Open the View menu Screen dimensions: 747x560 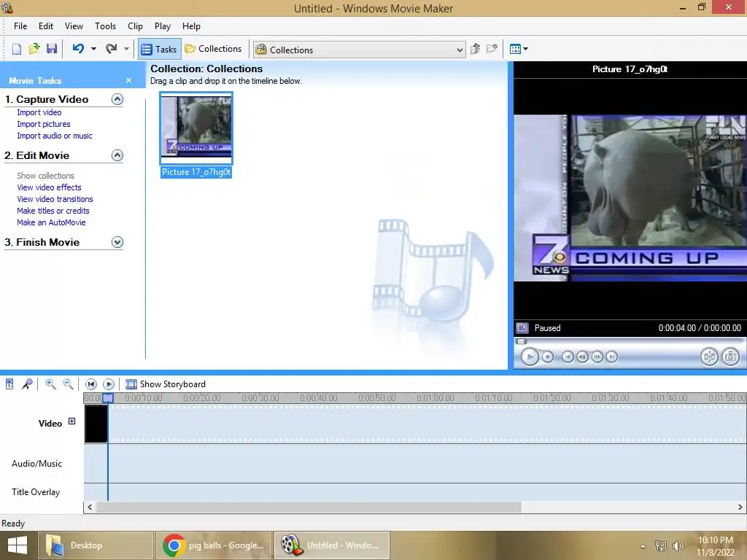click(x=74, y=26)
